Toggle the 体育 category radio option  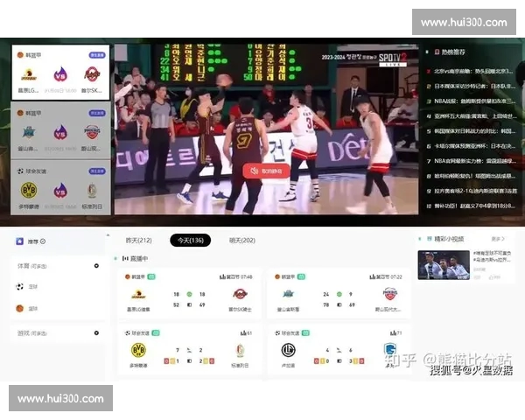[x=96, y=265]
